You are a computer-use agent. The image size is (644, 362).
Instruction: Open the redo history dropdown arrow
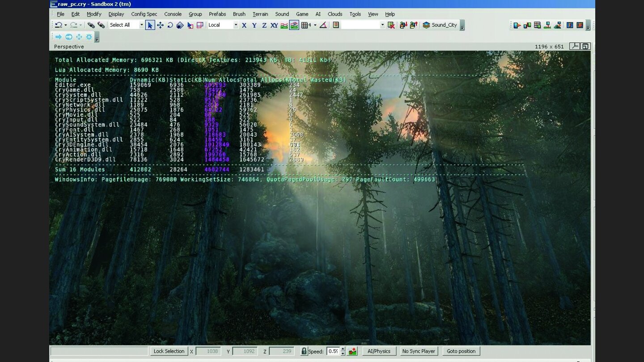(80, 25)
